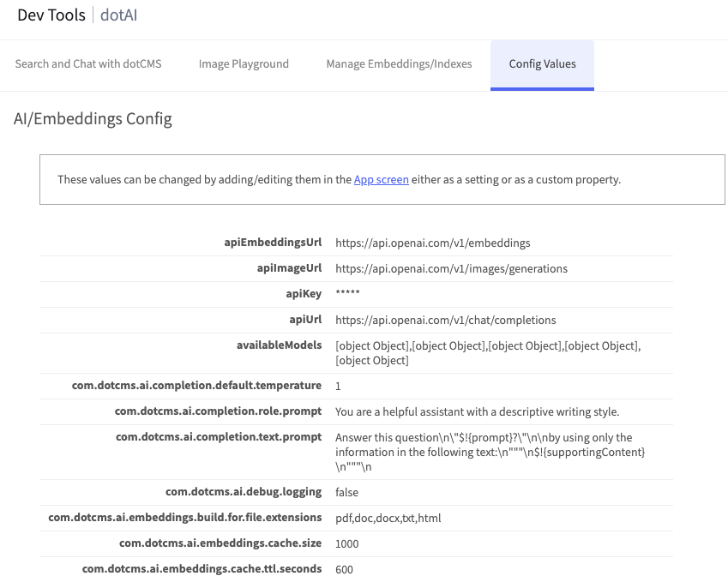Click the dotAI breadcrumb label

click(x=119, y=15)
